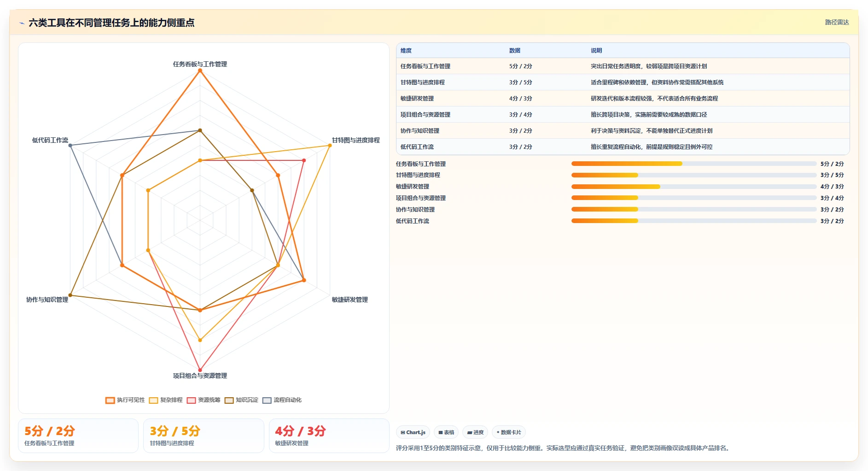Screen dimensions: 868x471
Task: Click the radar axis label 协作与知识管理
Action: tap(47, 300)
